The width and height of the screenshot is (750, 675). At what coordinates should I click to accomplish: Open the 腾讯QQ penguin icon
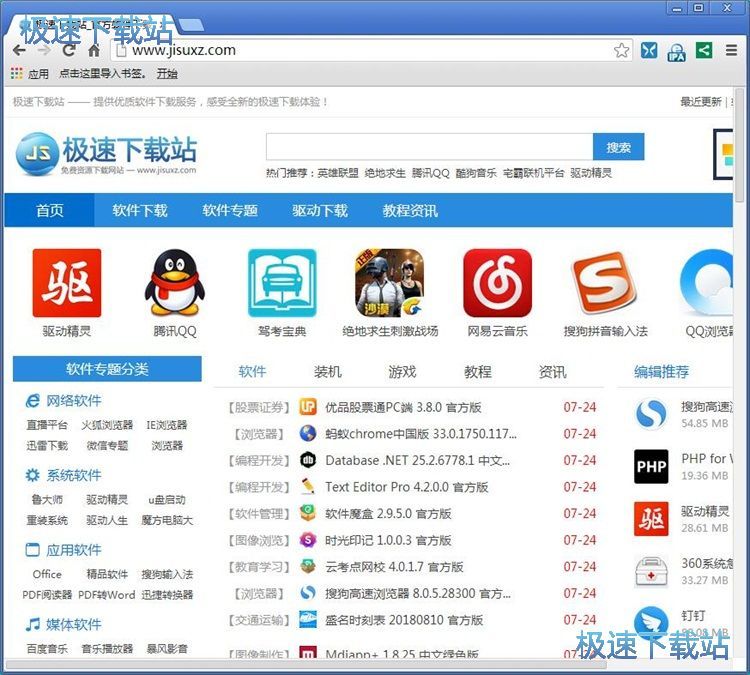click(x=175, y=283)
